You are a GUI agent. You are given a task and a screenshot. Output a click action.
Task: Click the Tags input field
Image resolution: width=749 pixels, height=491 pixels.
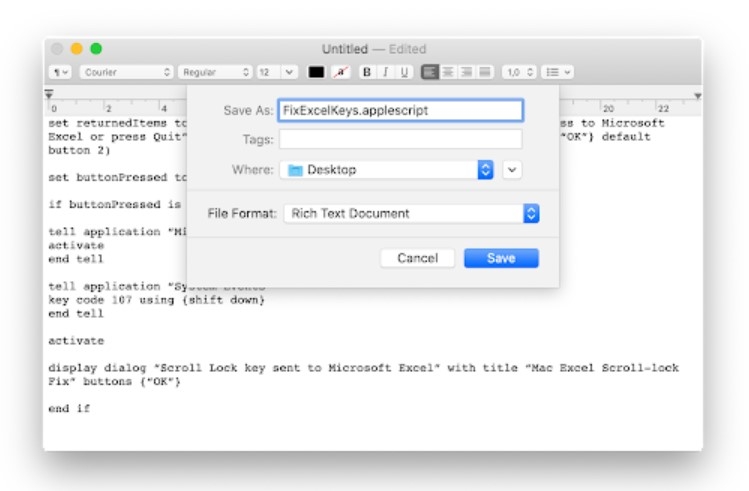400,139
